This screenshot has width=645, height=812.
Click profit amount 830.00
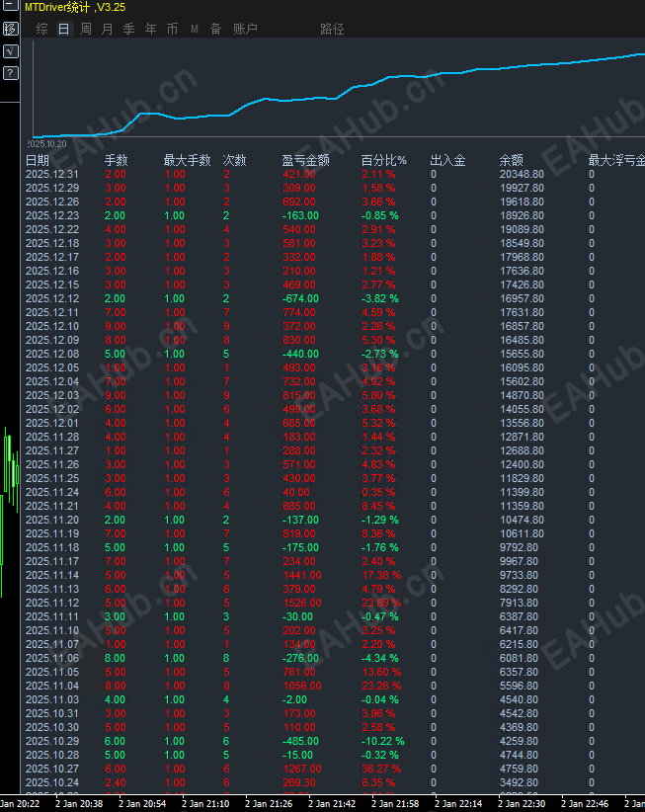click(298, 340)
